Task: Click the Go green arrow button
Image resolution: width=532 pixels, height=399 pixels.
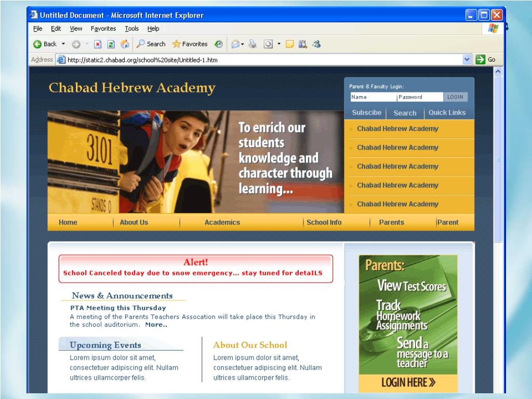Action: (481, 60)
